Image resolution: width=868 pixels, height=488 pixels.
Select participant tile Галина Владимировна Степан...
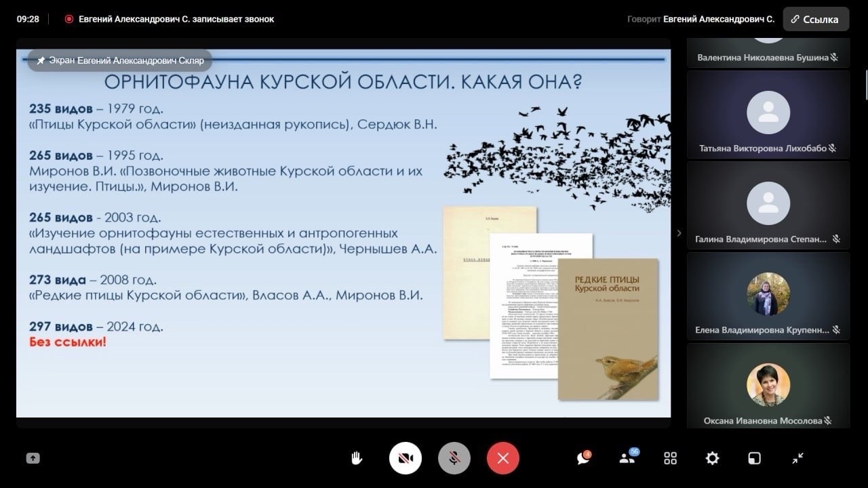tap(768, 205)
